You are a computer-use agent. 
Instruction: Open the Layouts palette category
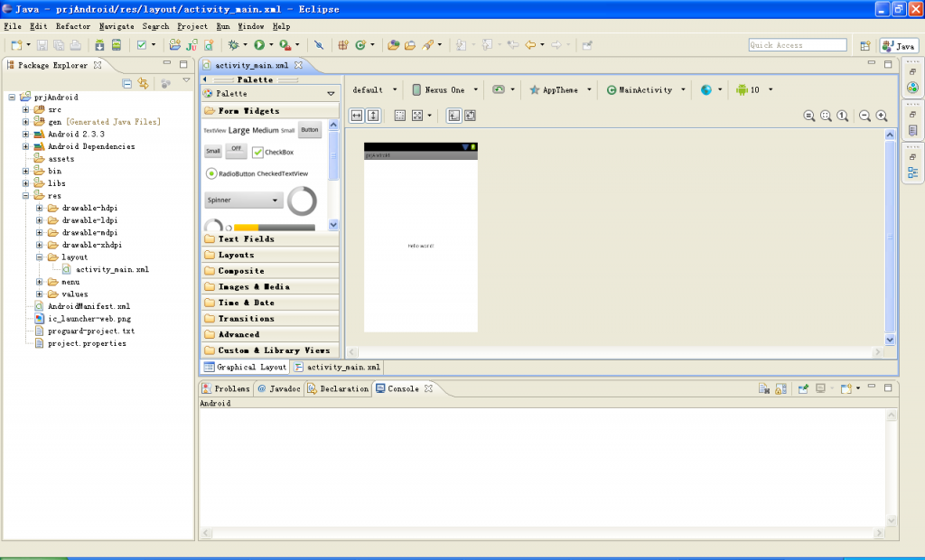270,255
